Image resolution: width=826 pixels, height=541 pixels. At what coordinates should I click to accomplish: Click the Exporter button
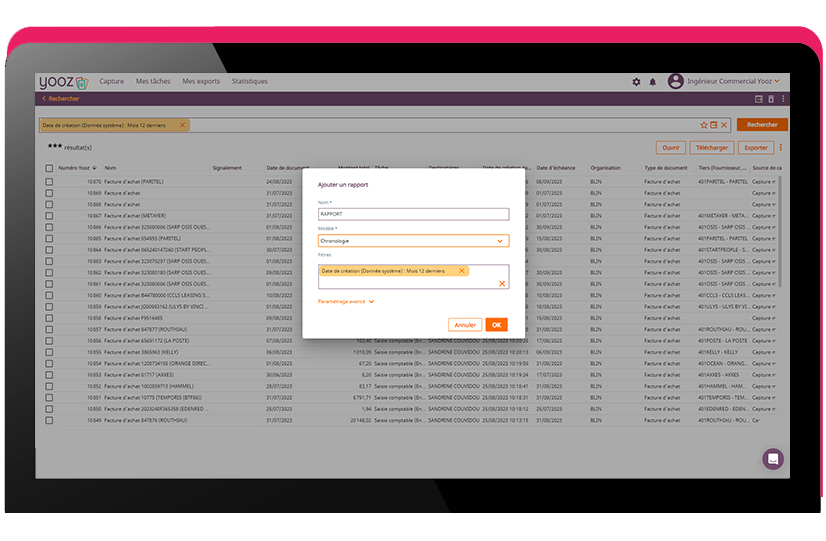[756, 147]
